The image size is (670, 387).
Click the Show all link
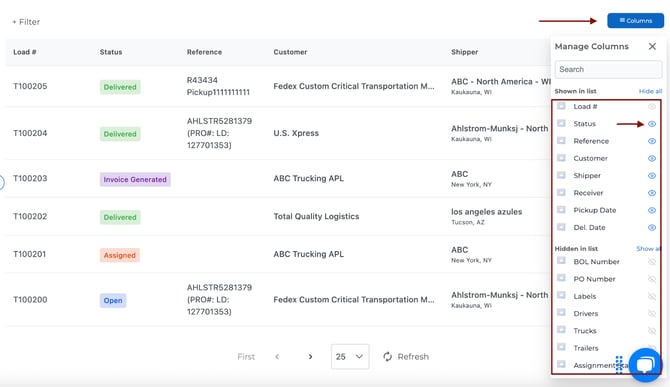648,249
